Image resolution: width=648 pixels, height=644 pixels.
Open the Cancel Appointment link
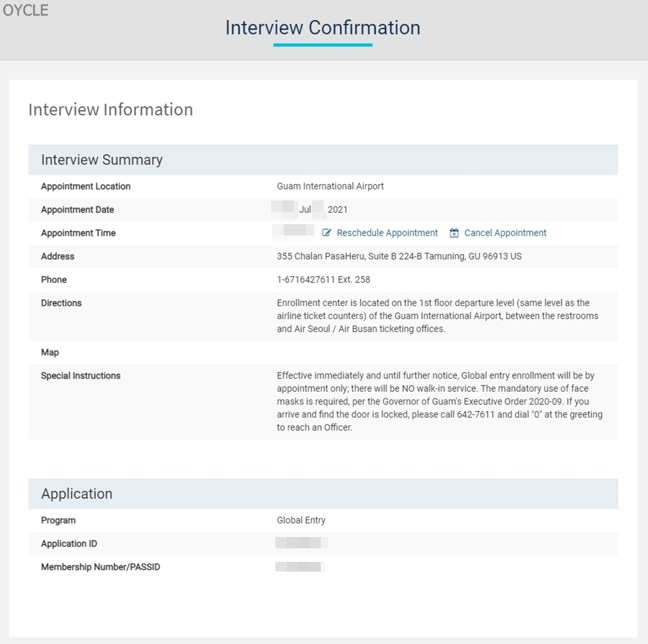(x=505, y=233)
